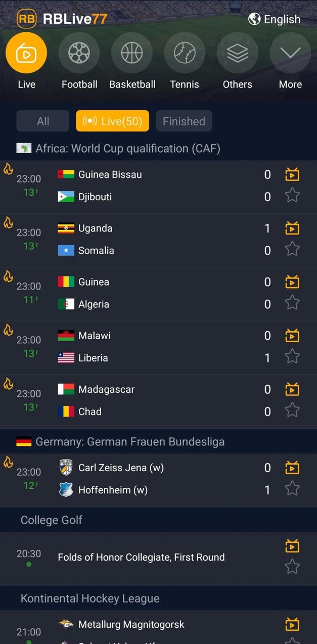The image size is (317, 644).
Task: Select the Basketball category icon
Action: point(132,53)
